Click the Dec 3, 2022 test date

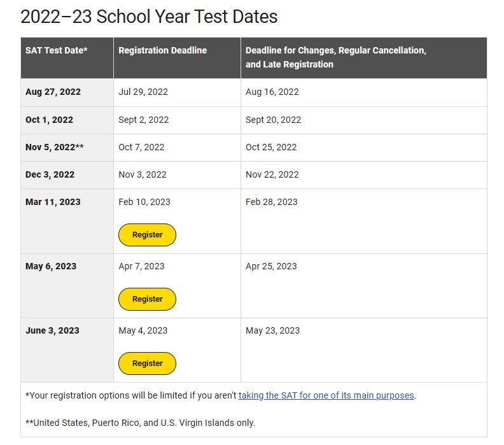(x=50, y=174)
